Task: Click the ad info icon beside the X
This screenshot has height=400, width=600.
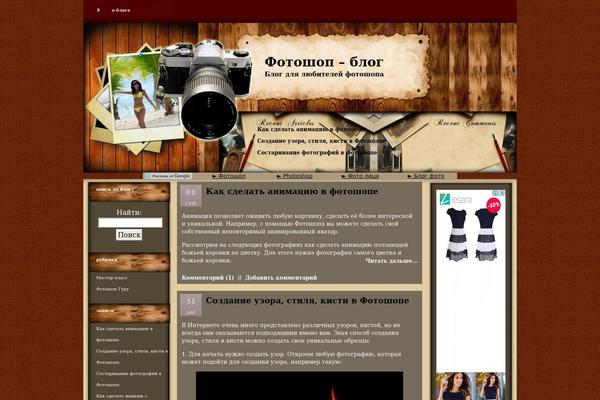Action: pyautogui.click(x=496, y=193)
